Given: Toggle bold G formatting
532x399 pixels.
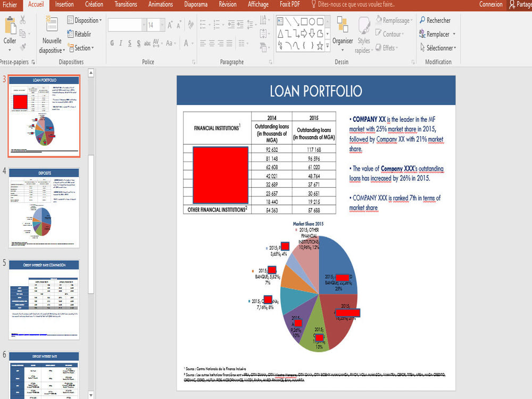Looking at the screenshot, I should [x=112, y=44].
